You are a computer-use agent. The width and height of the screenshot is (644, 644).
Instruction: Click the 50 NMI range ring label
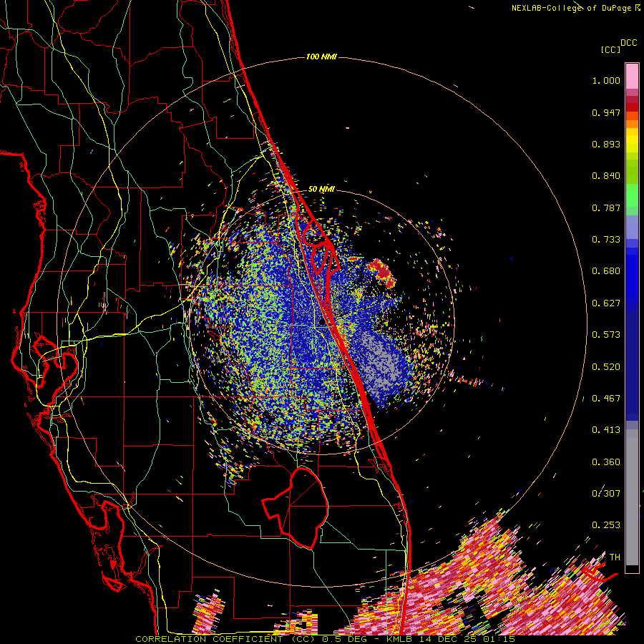[x=321, y=190]
